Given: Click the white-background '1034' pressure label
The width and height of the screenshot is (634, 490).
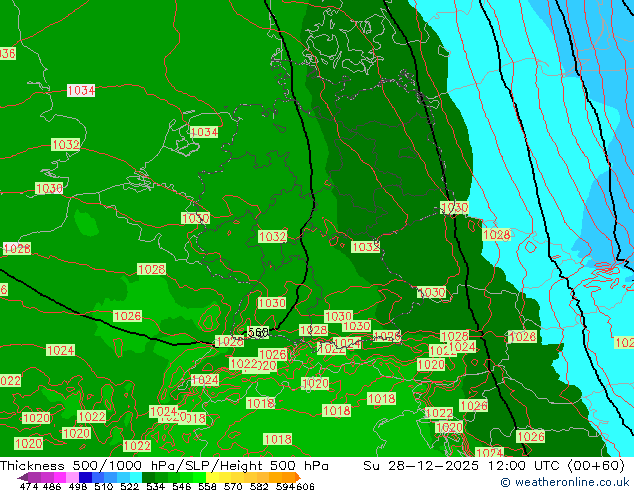Looking at the screenshot, I should click(x=81, y=91).
